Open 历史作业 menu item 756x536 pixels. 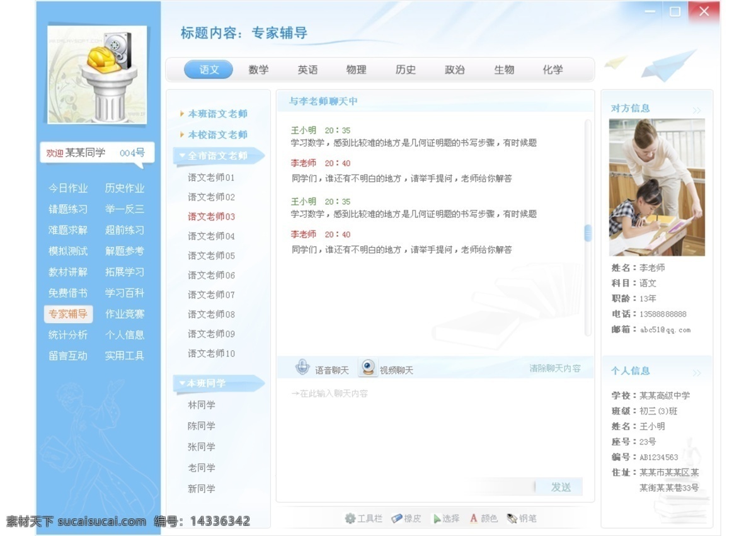[x=125, y=188]
